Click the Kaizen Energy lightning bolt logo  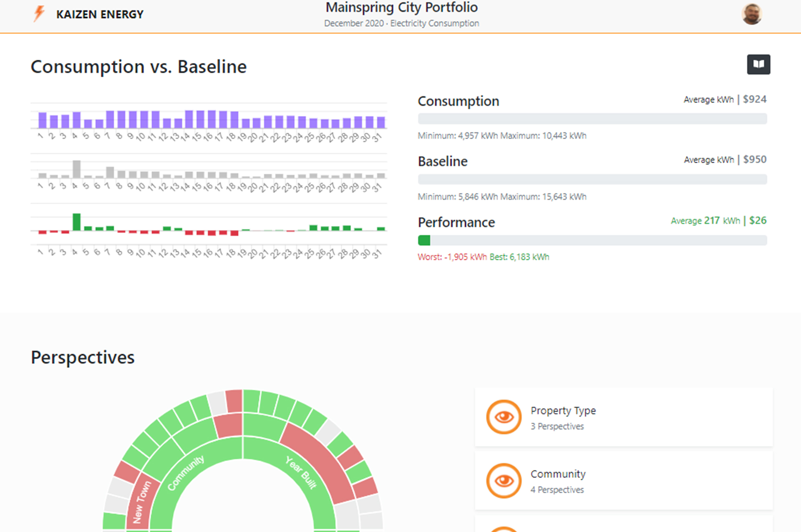39,13
